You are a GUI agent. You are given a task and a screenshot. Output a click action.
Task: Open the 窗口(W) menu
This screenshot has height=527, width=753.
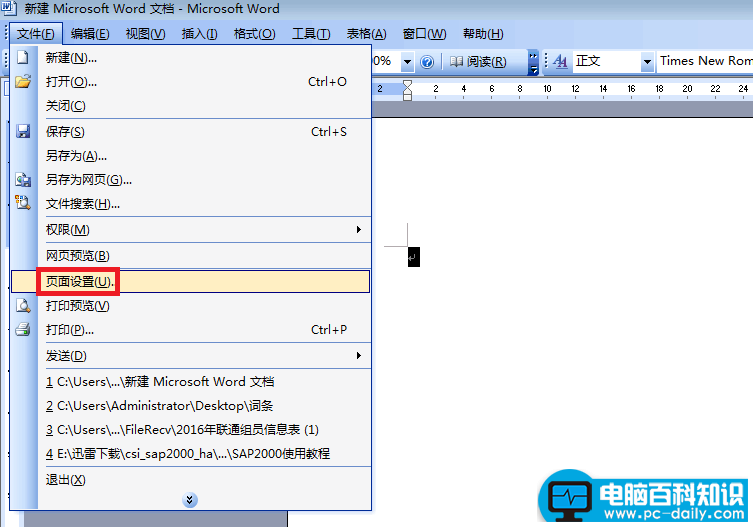[424, 34]
